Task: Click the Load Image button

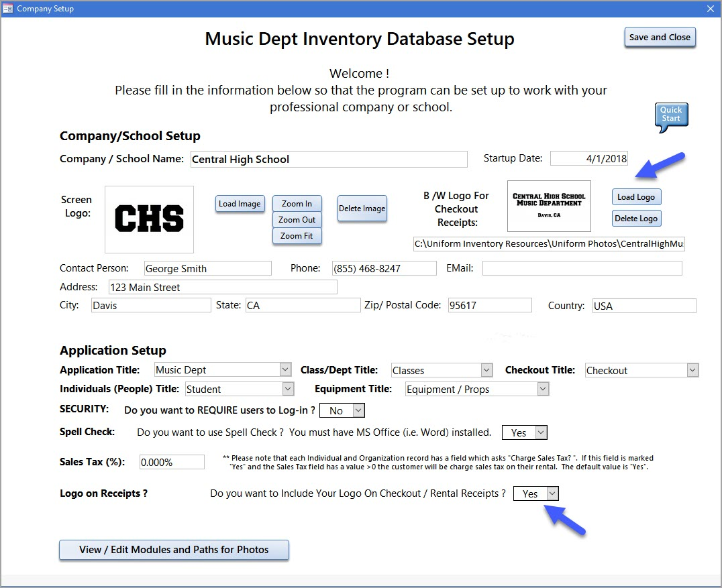Action: pos(240,204)
